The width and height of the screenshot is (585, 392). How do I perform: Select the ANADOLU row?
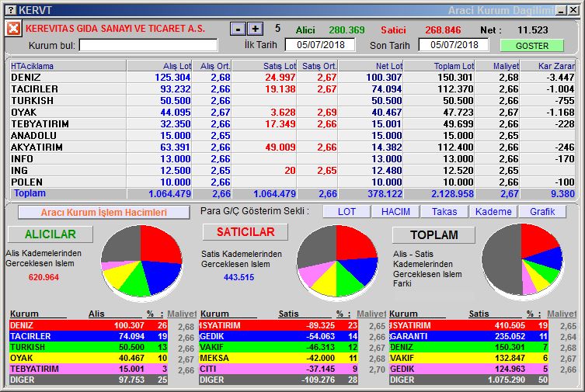(292, 135)
